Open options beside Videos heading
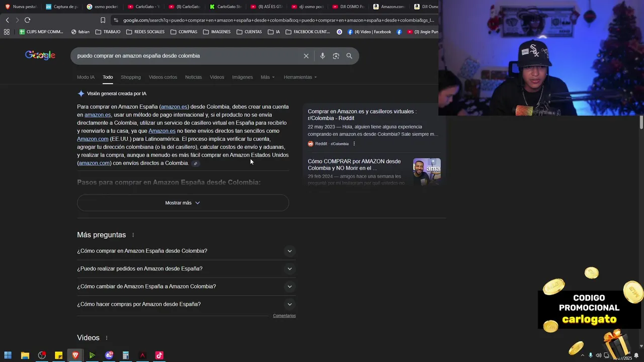The height and width of the screenshot is (362, 644). pyautogui.click(x=107, y=338)
